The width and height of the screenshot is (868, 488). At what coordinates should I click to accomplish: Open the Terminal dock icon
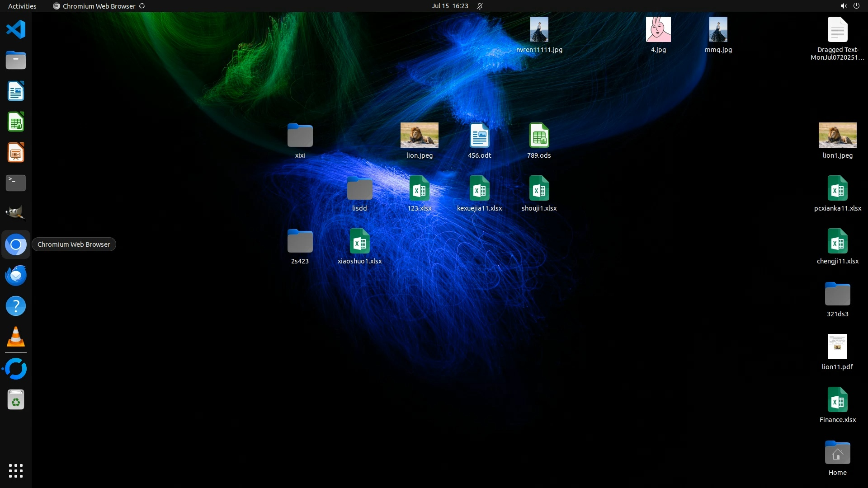coord(16,183)
